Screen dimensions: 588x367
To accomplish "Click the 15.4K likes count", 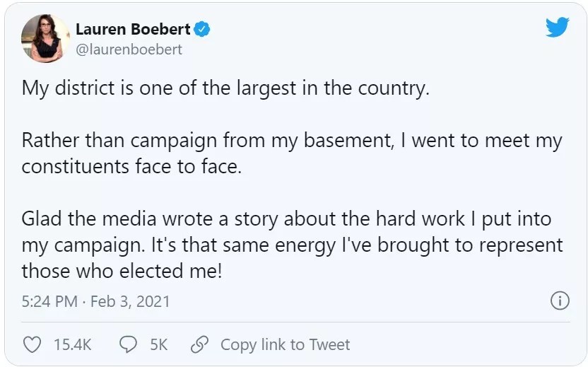I will [73, 344].
